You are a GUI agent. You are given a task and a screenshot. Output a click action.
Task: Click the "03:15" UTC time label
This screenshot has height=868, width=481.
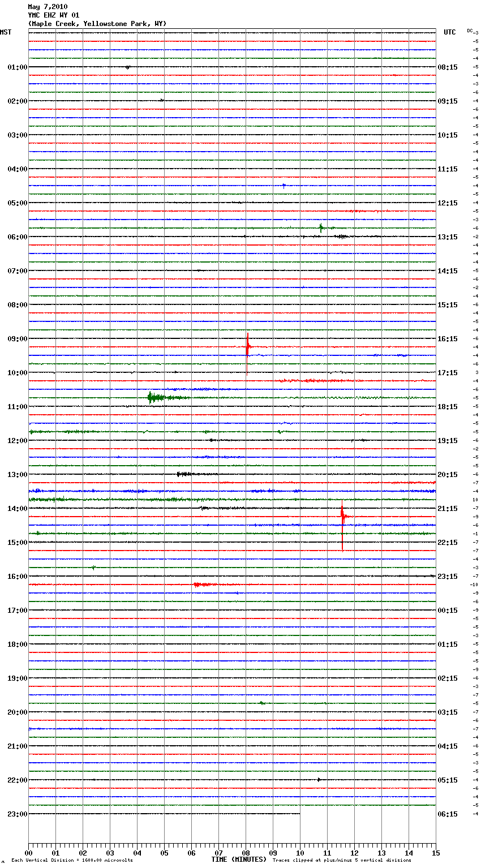(448, 712)
